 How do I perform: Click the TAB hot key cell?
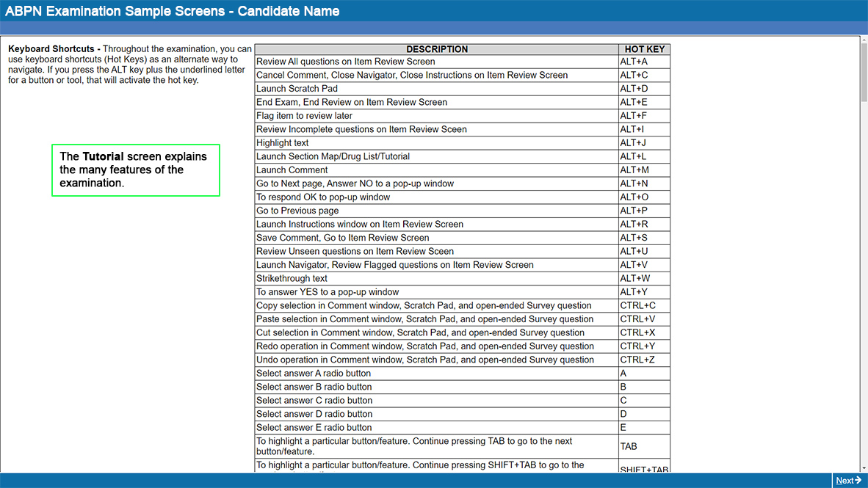644,446
